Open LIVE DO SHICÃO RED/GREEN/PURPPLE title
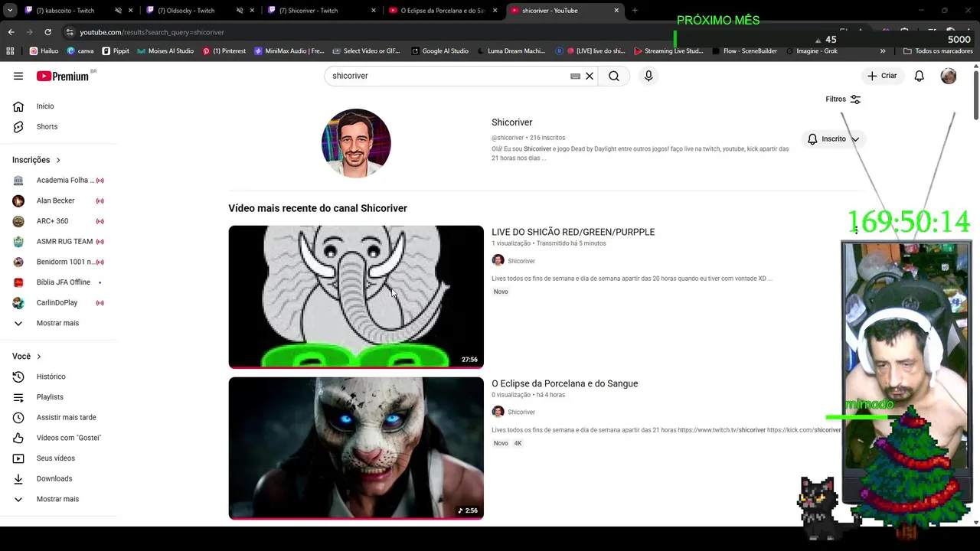Viewport: 980px width, 551px height. tap(573, 232)
